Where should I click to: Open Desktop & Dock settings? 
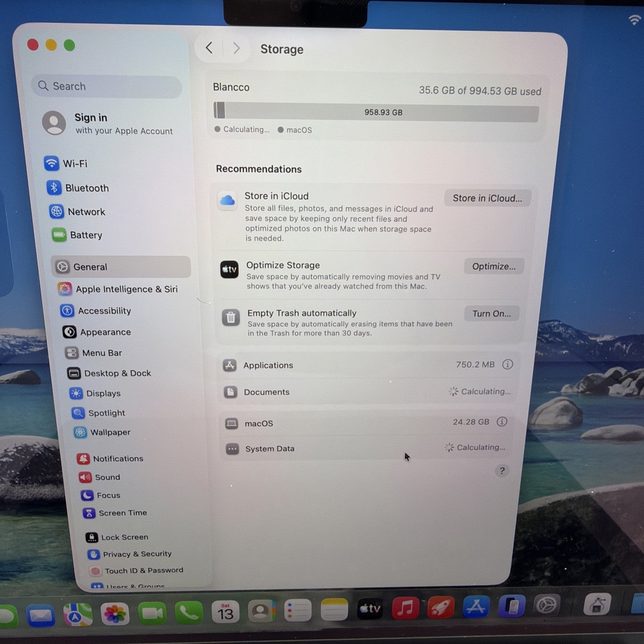(x=109, y=374)
